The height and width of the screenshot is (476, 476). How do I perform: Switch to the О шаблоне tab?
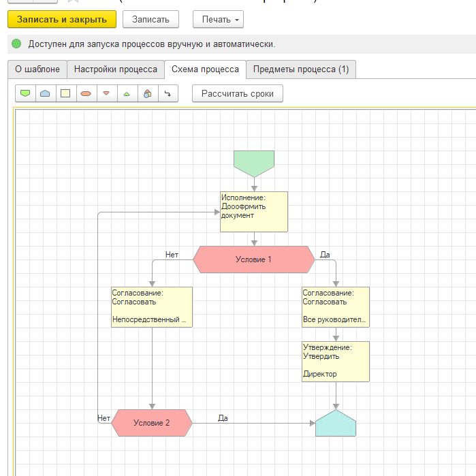point(37,69)
